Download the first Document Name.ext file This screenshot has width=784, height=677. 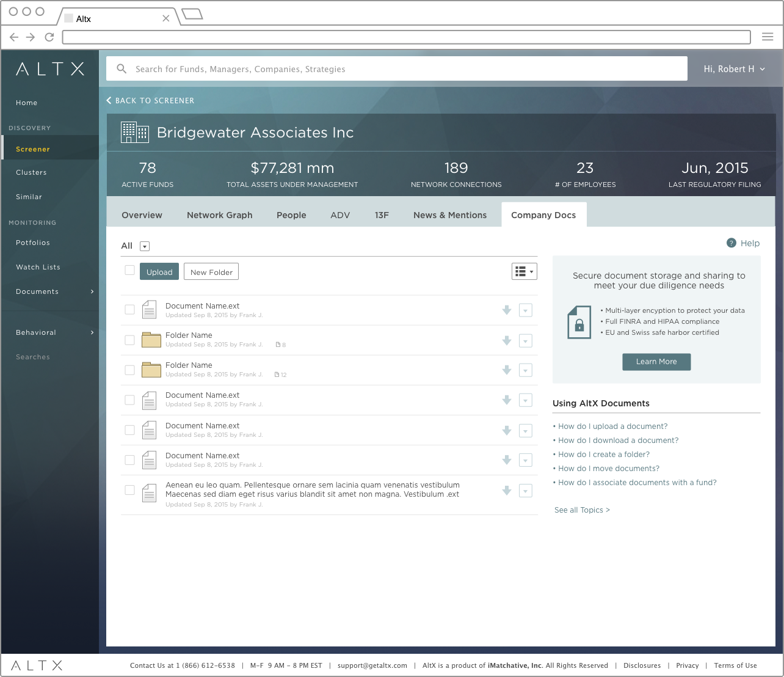tap(507, 310)
